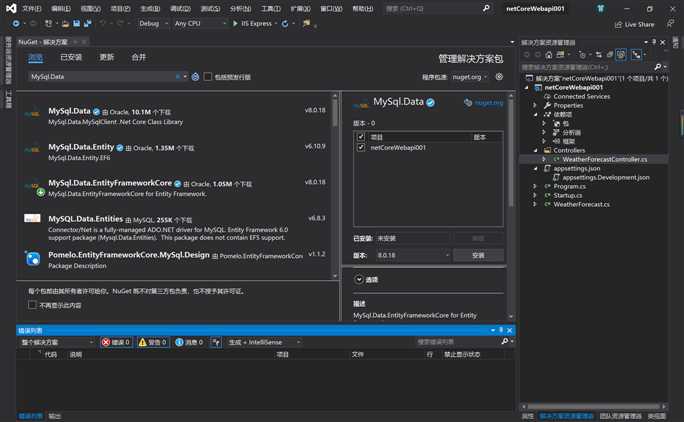
Task: Expand the Options section chevron
Action: (x=359, y=279)
